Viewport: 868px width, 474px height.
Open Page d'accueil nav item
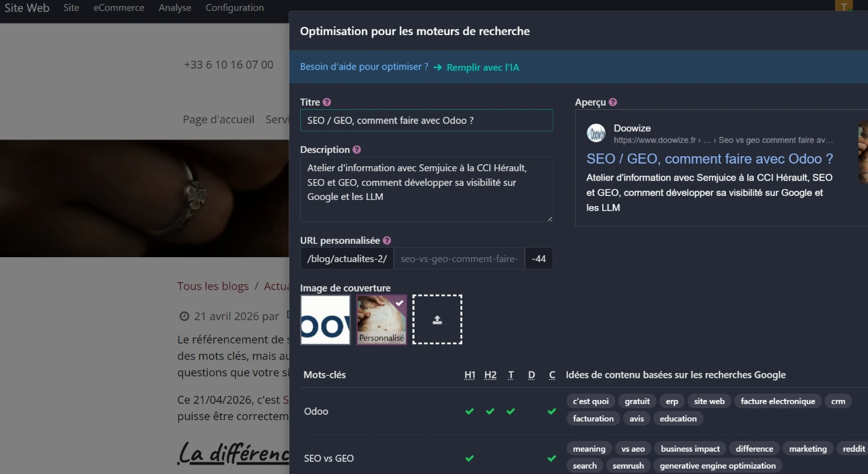tap(219, 119)
